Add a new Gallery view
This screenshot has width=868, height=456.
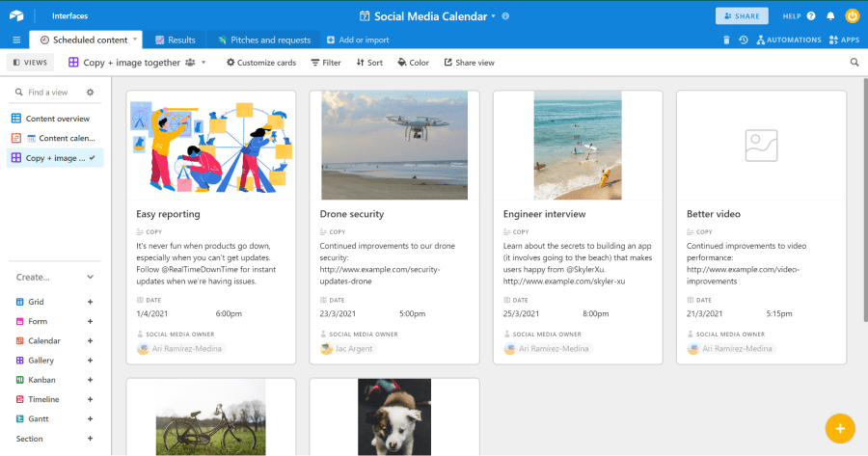(90, 361)
